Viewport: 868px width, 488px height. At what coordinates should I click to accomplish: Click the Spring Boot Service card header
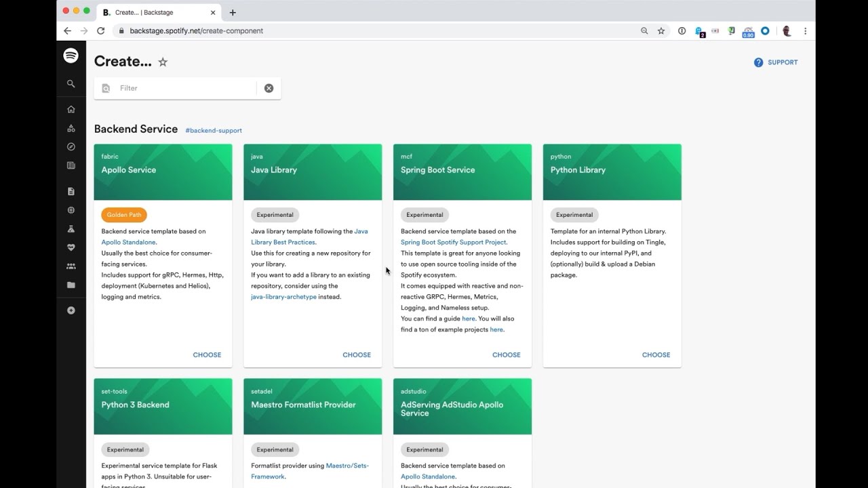[462, 172]
